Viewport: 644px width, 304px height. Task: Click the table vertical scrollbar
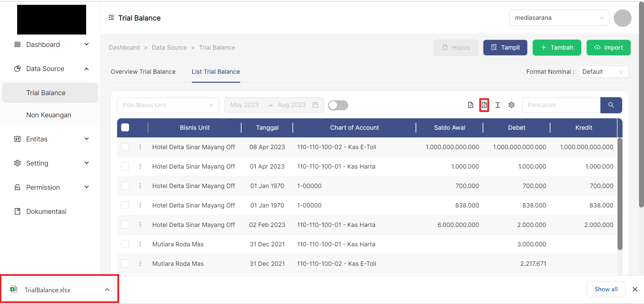pyautogui.click(x=620, y=194)
